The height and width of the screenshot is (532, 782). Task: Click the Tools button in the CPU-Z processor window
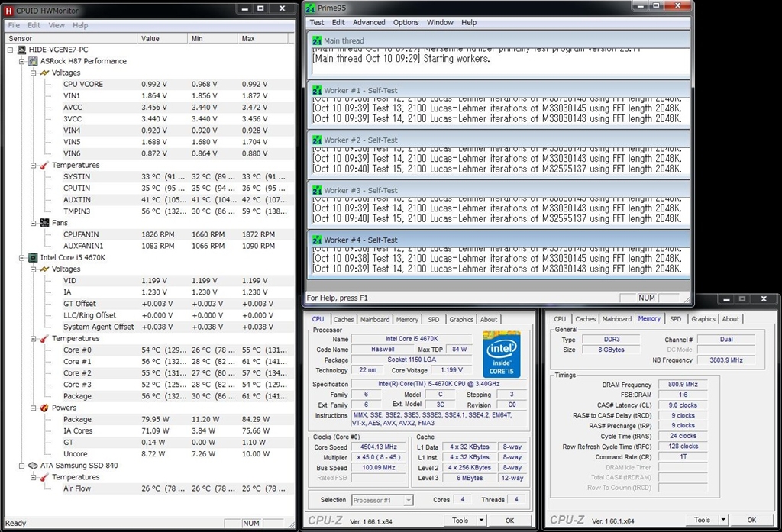460,521
